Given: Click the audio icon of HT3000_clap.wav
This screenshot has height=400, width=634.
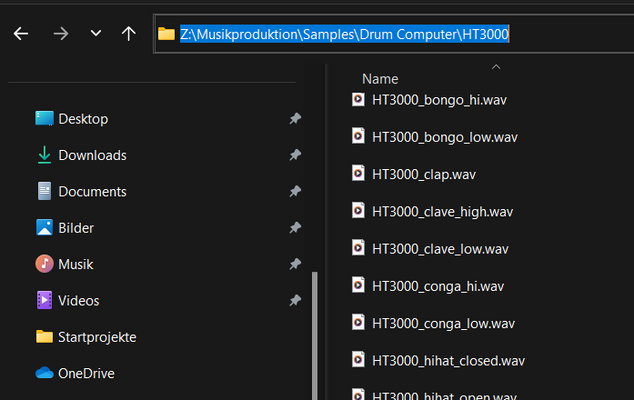Looking at the screenshot, I should [x=358, y=173].
